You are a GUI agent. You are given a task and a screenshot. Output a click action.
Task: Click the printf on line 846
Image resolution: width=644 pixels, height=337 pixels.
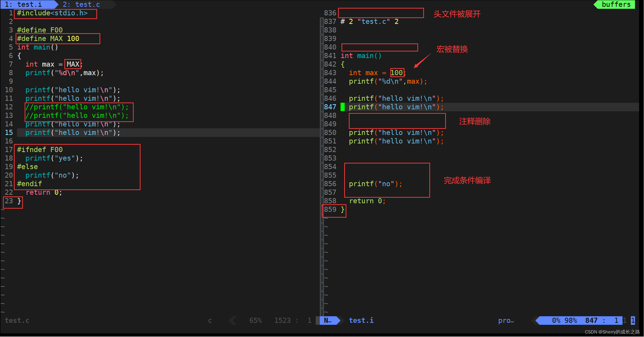(396, 98)
